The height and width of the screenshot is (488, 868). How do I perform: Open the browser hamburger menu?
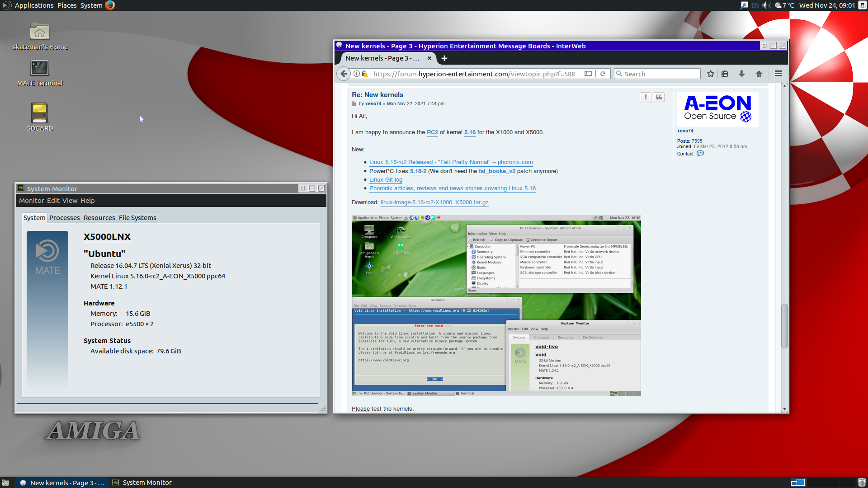778,74
